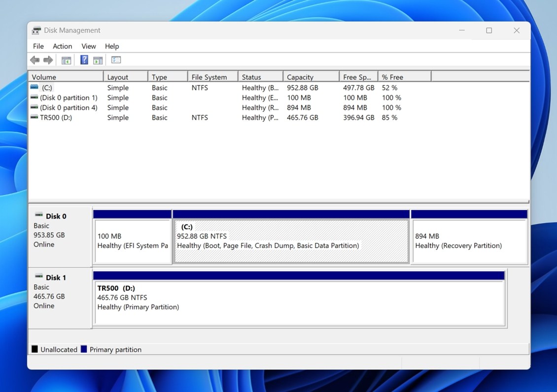Viewport: 557px width, 392px height.
Task: Click the 85 % free cell
Action: [389, 117]
